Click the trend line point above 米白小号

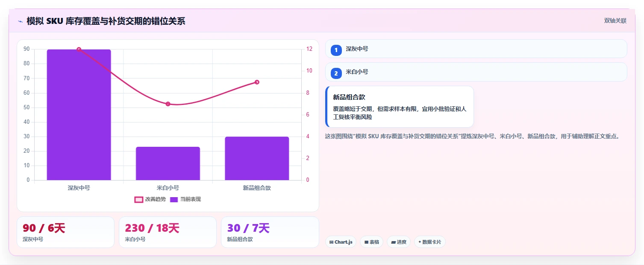(168, 104)
